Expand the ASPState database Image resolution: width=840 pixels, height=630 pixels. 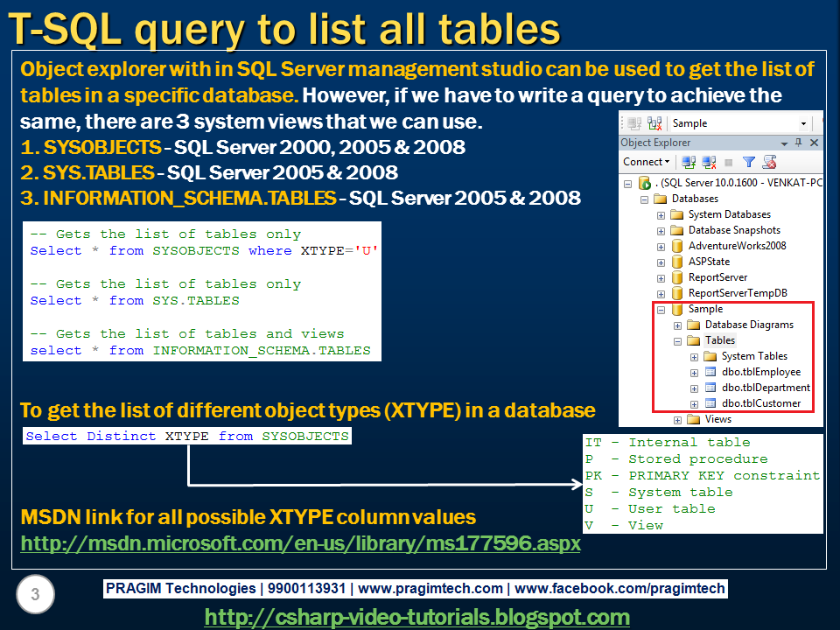tap(661, 263)
